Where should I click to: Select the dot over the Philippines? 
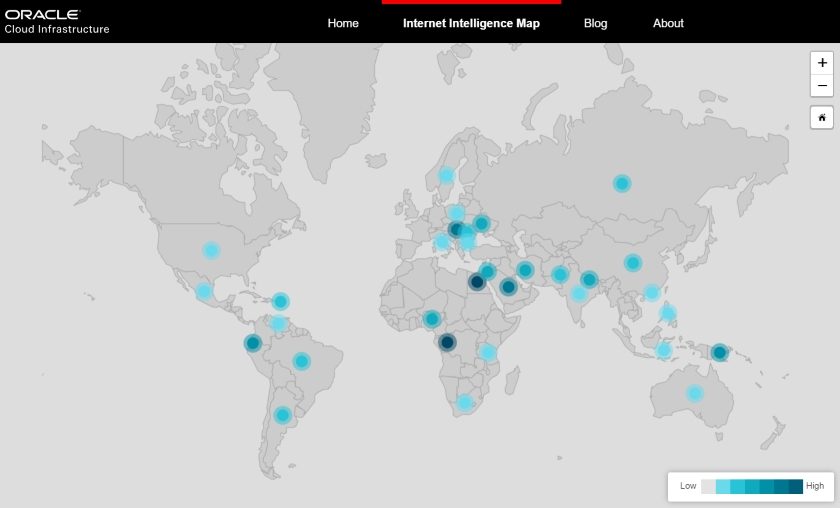tap(668, 313)
